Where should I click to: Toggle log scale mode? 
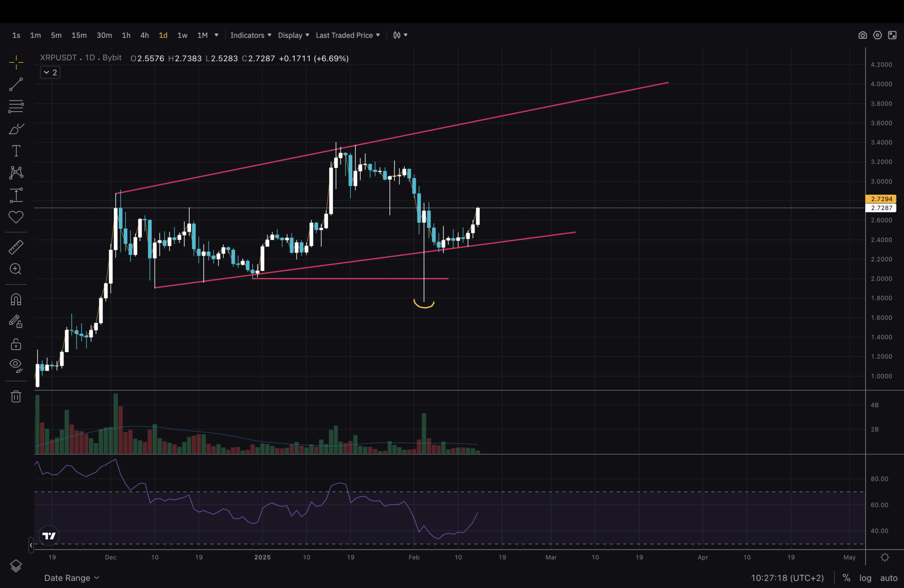[x=865, y=578]
